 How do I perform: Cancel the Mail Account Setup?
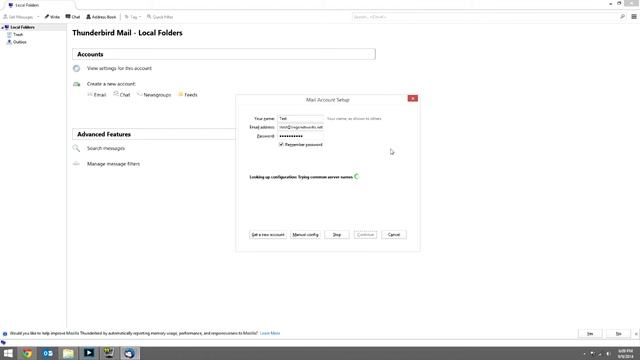[x=394, y=235]
